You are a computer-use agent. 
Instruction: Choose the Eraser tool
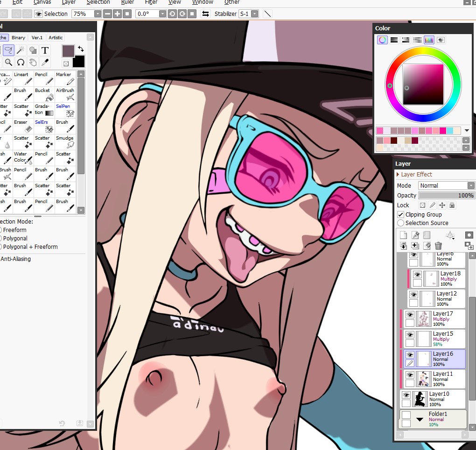point(23,126)
